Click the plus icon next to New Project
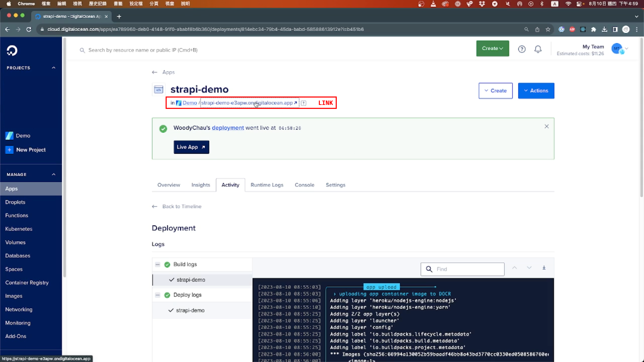This screenshot has width=644, height=362. pos(9,150)
